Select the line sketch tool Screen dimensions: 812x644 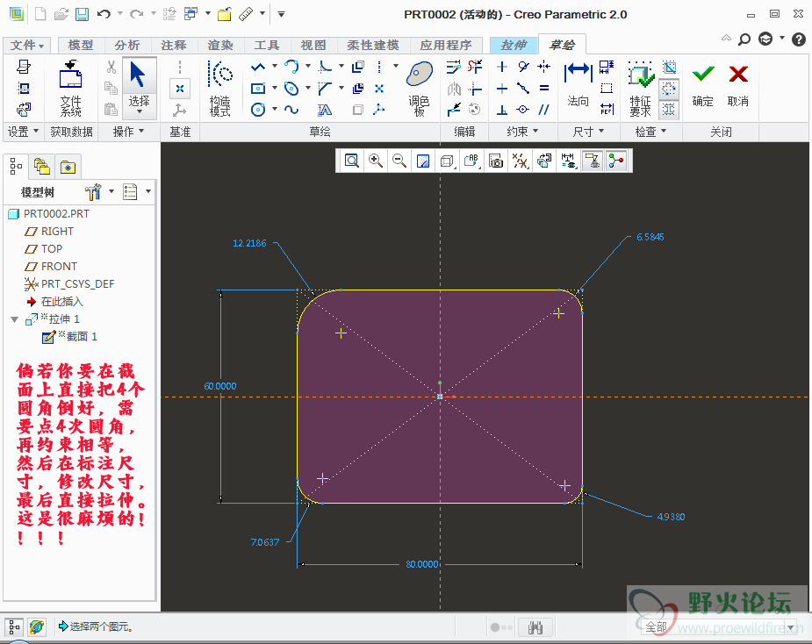point(258,67)
